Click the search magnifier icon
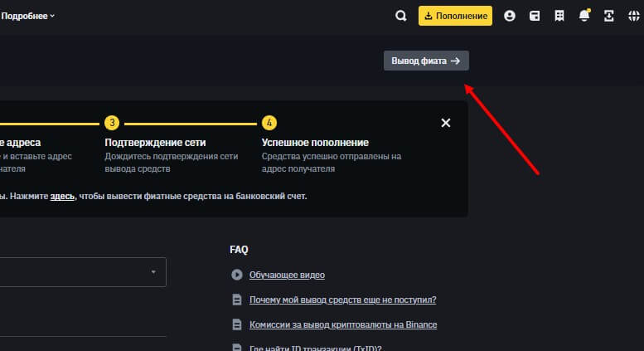The image size is (644, 351). click(401, 16)
